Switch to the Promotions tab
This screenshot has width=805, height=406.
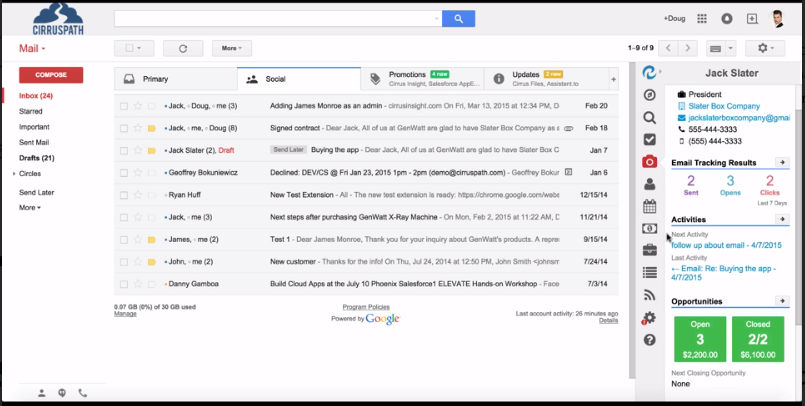422,79
